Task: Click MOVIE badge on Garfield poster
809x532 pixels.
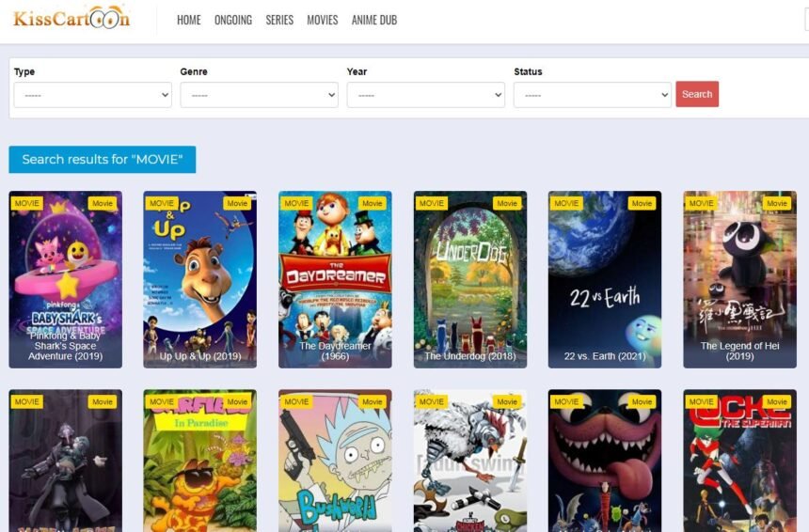Action: coord(162,401)
